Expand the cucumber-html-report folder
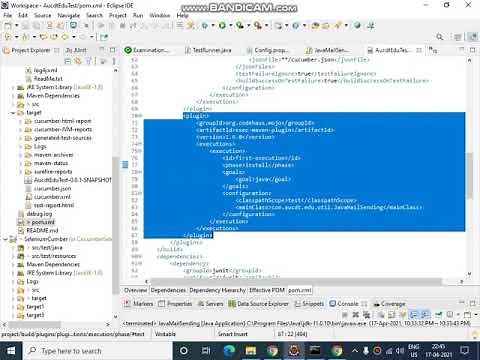The image size is (480, 360). click(x=21, y=121)
